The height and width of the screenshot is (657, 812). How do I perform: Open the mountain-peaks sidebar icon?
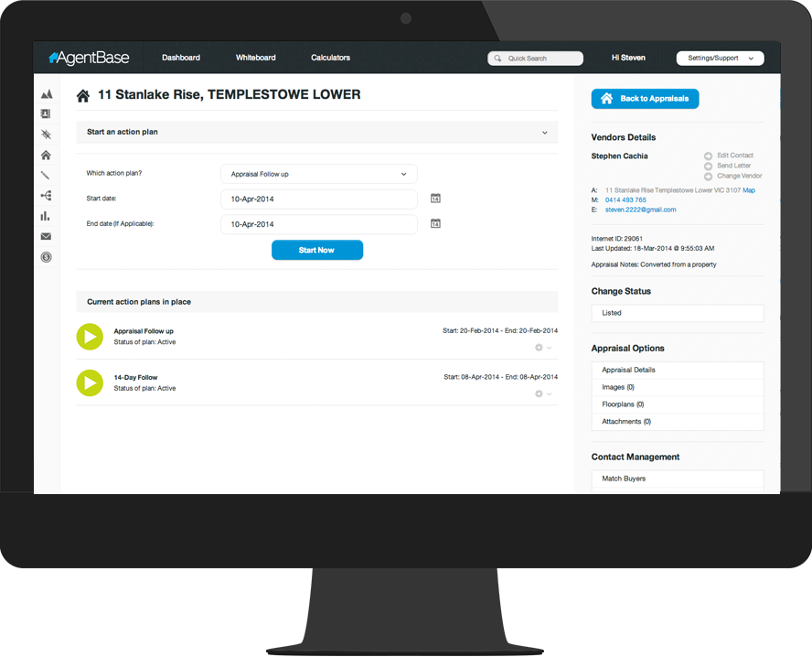[47, 93]
